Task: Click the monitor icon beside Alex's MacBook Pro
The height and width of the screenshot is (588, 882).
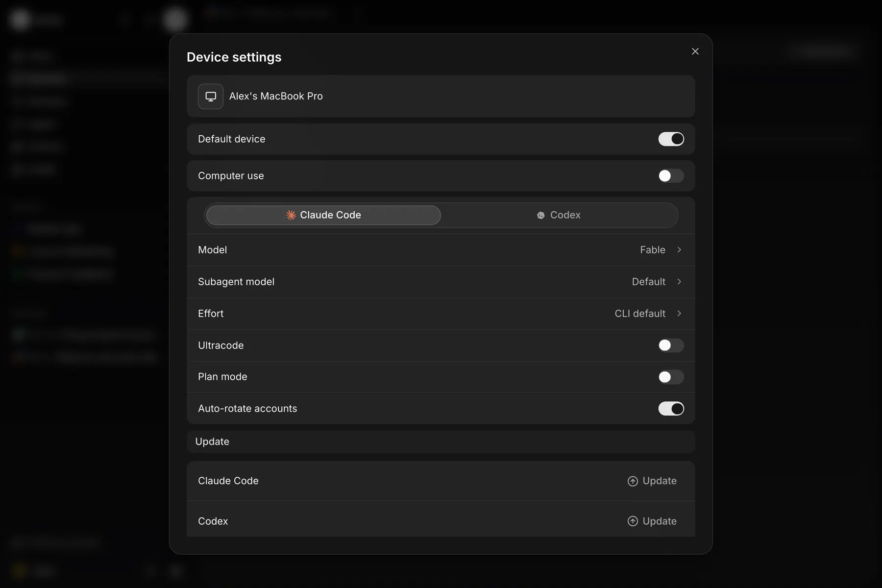Action: pyautogui.click(x=211, y=97)
